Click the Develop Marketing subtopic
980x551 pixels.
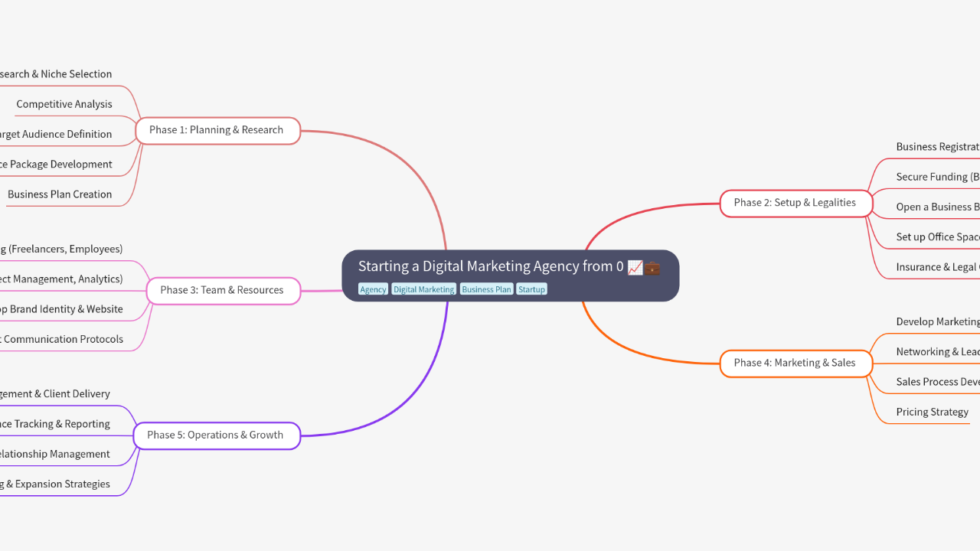coord(938,321)
